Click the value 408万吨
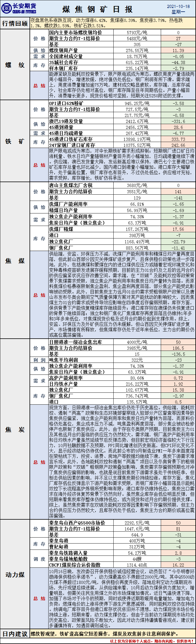Screen dimensions: 196x644 [x=137, y=541]
